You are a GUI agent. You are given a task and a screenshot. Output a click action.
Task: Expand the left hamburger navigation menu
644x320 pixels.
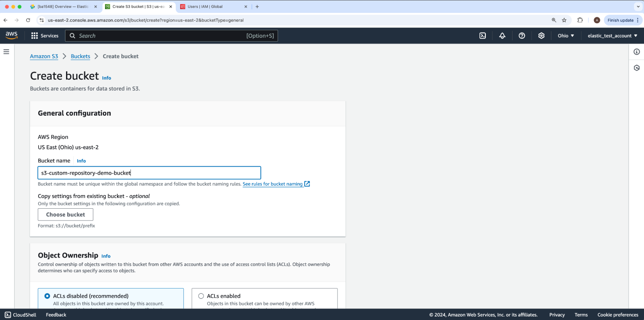point(6,52)
